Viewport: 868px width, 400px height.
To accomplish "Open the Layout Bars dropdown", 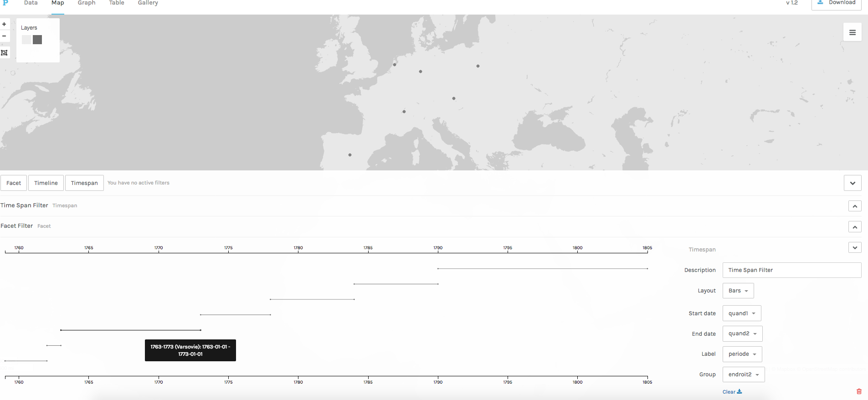I will coord(738,291).
